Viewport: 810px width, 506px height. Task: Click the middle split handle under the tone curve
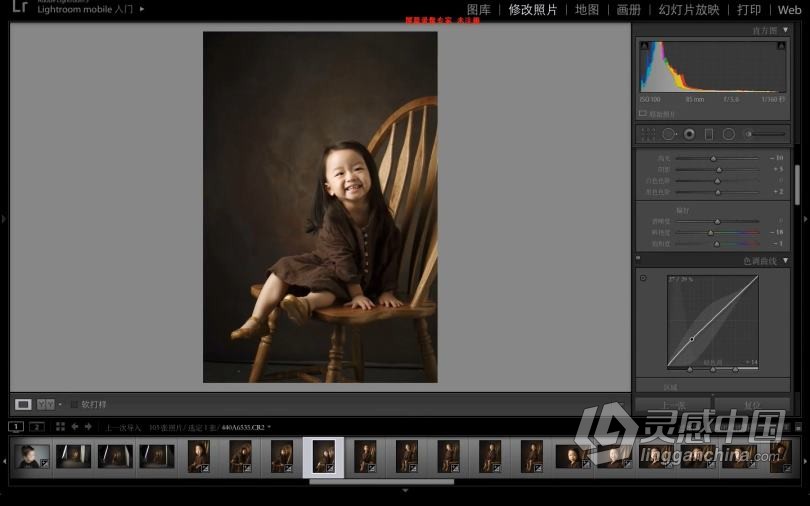[x=713, y=370]
